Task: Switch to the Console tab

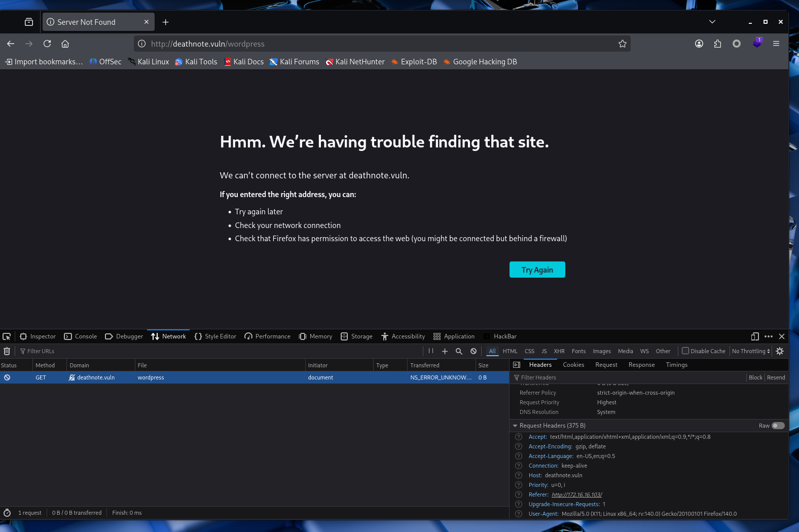Action: [x=81, y=336]
